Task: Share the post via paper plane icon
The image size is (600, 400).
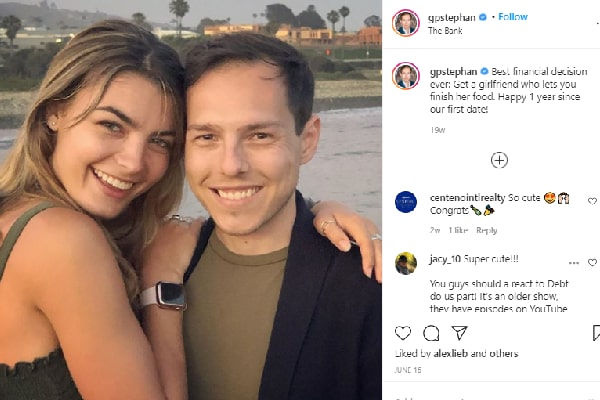Action: tap(459, 333)
